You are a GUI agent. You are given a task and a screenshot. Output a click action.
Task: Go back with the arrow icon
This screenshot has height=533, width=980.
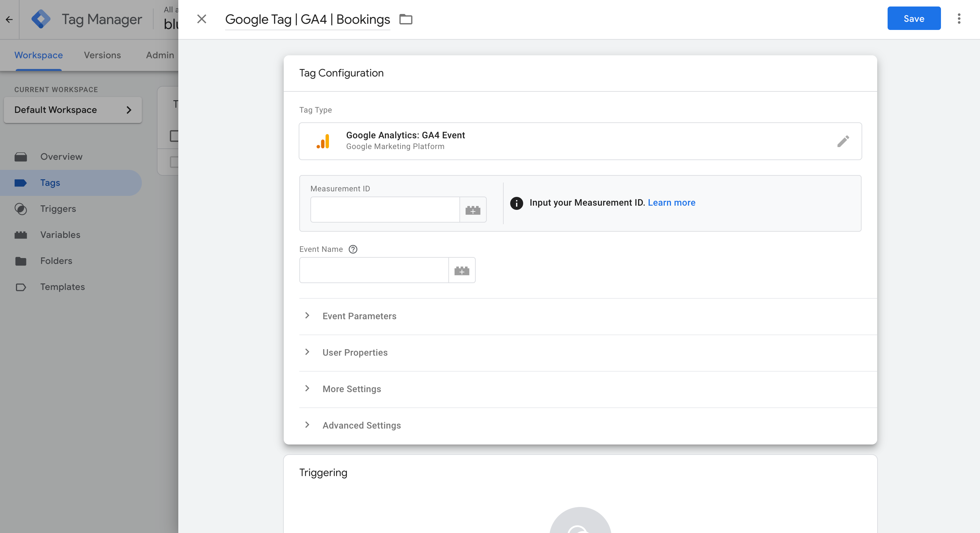9,20
